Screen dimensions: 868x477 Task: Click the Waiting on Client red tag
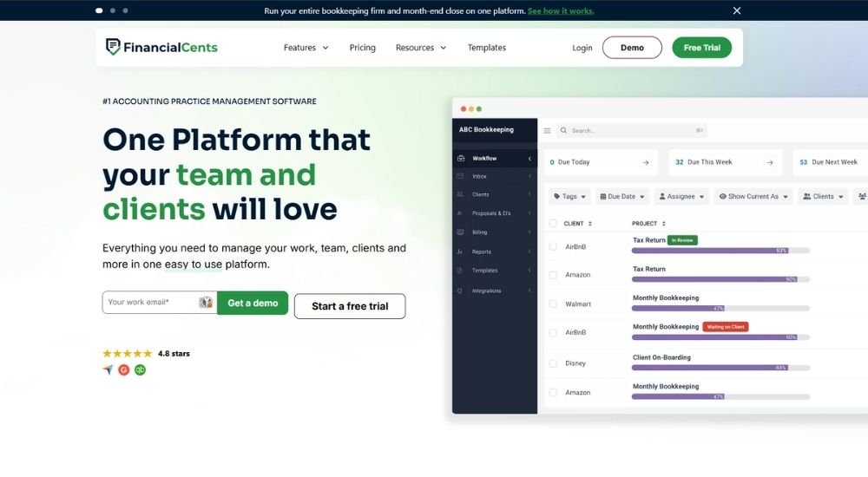[726, 327]
